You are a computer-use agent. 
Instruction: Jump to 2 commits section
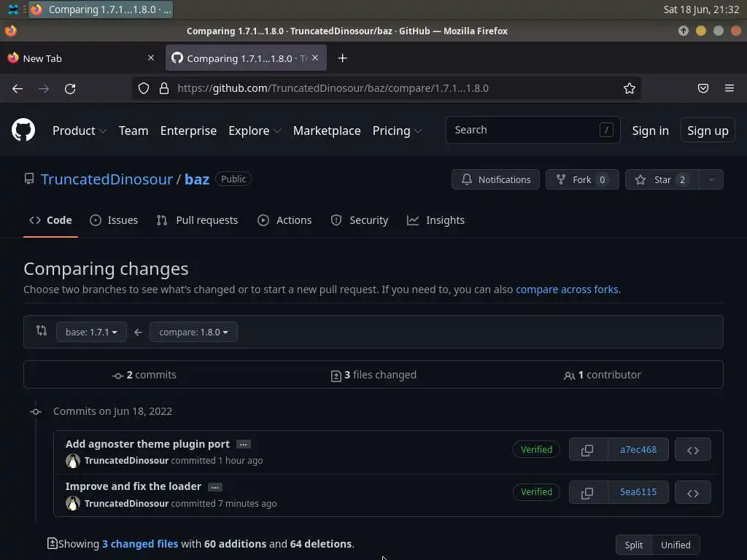point(144,375)
